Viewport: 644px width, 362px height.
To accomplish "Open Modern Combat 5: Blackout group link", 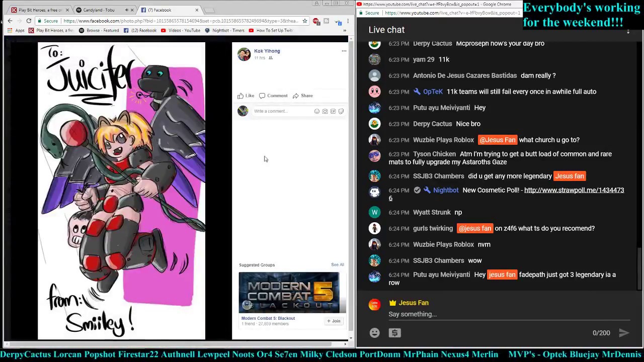I will point(268,318).
